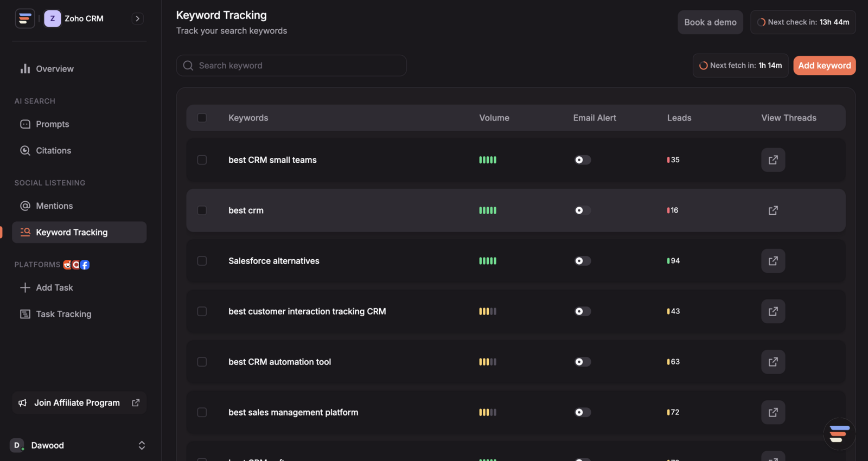The height and width of the screenshot is (461, 868).
Task: Open the Dawood account menu chevrons
Action: pos(142,445)
